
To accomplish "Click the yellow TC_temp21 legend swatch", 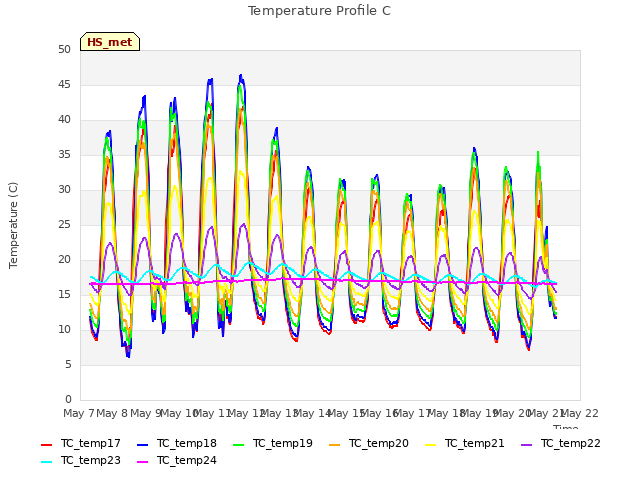I will click(x=430, y=444).
